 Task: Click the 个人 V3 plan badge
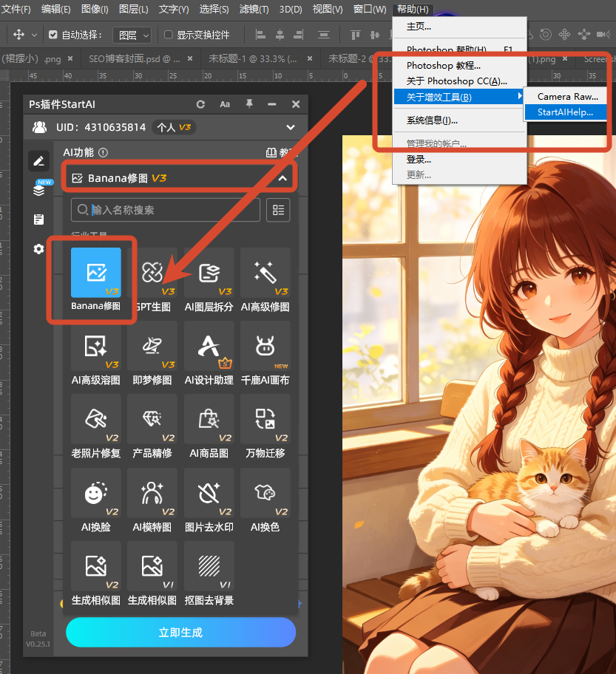174,127
